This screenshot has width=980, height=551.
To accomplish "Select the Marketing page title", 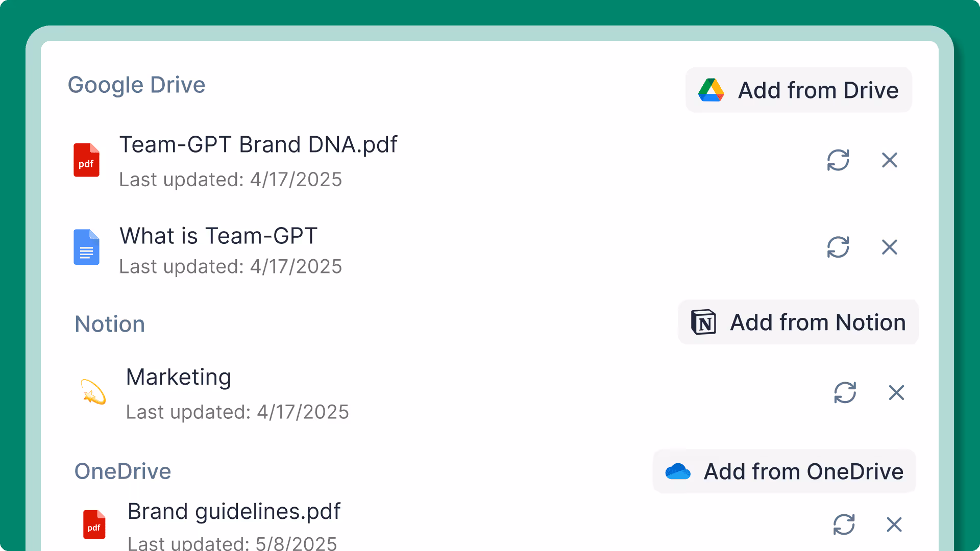I will [179, 378].
